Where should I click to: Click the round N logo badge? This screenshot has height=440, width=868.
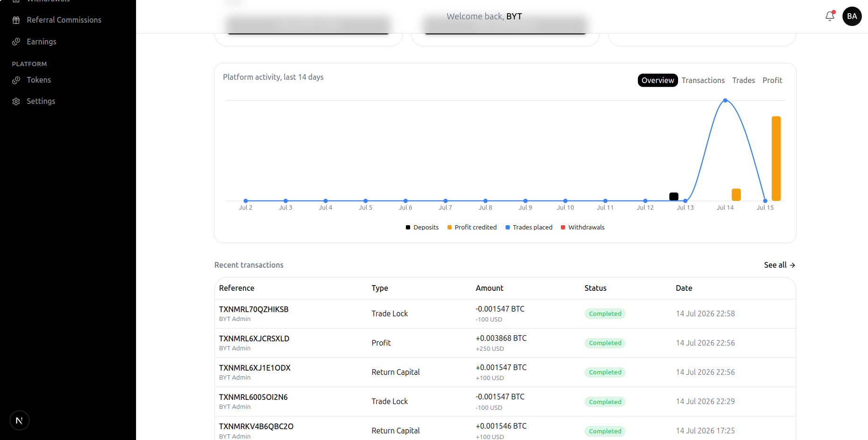click(x=19, y=421)
